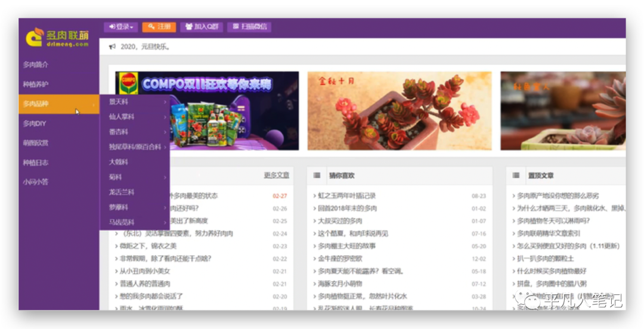Click the list icon beside 猜你喜欢

(317, 175)
